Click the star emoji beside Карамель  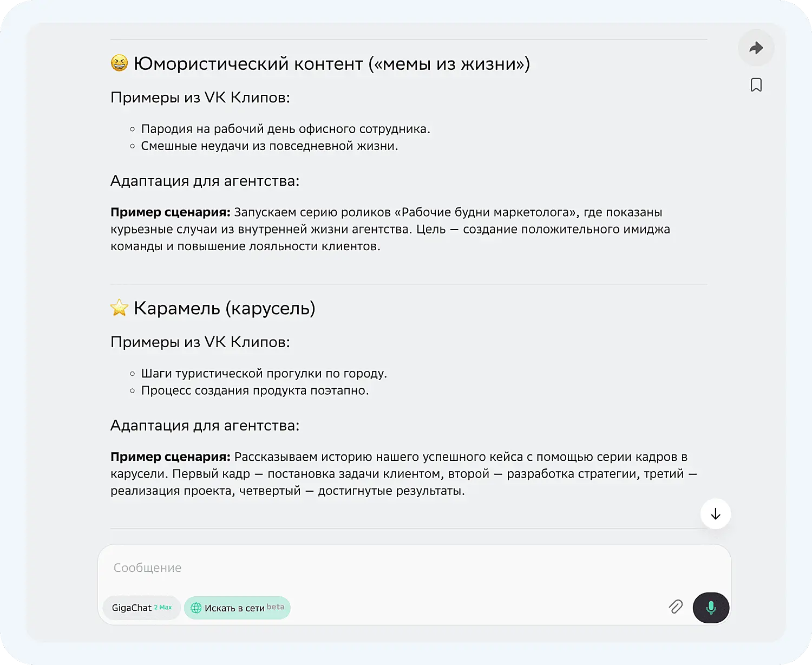[x=119, y=308]
